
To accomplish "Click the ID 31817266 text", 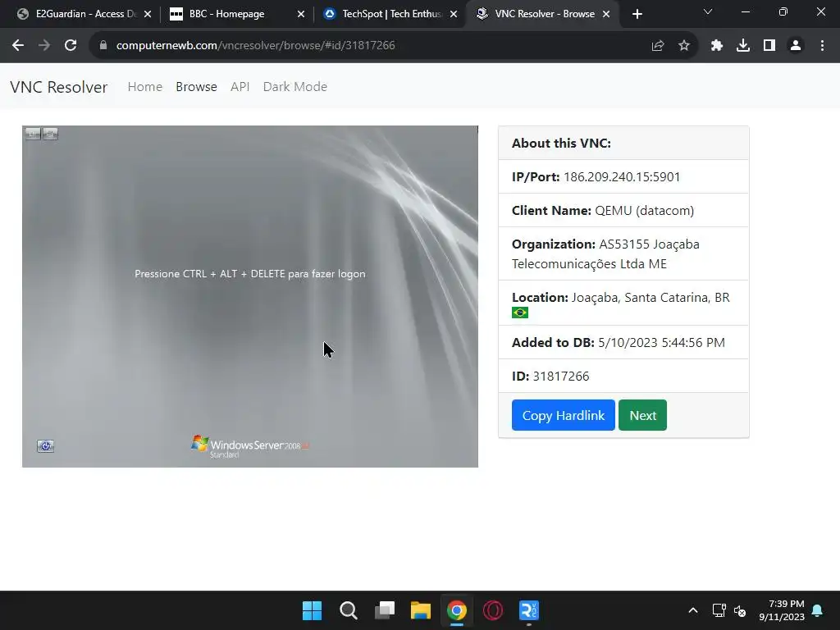I will (x=550, y=376).
